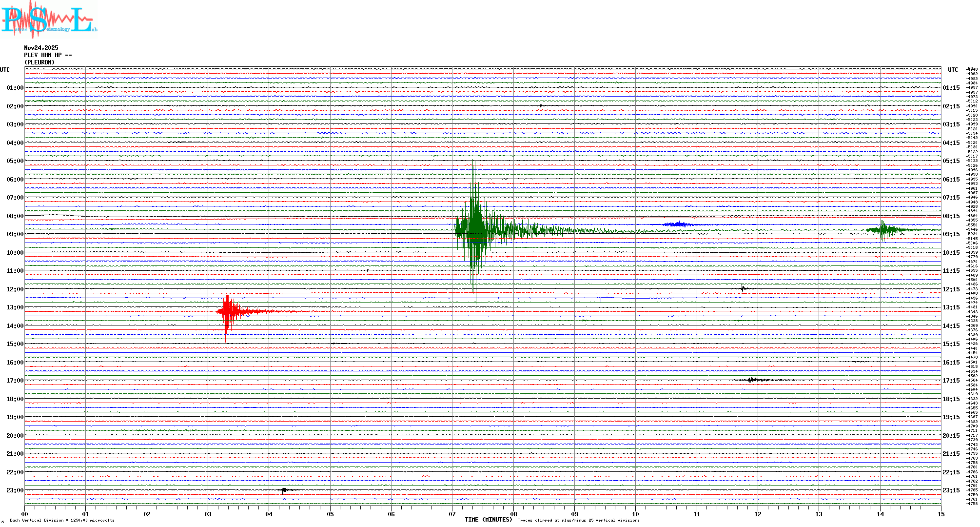Click the Nov24,2025 date label
This screenshot has height=527, width=980.
pyautogui.click(x=41, y=48)
